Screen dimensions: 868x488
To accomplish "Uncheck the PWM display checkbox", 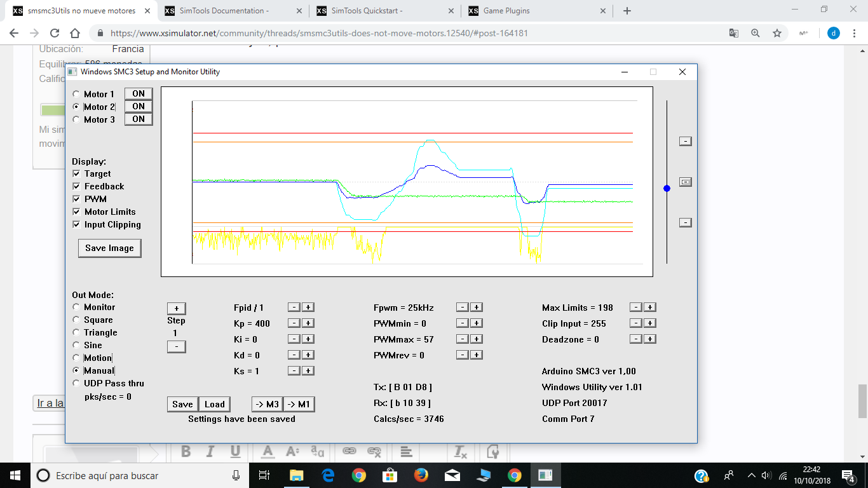I will point(76,199).
